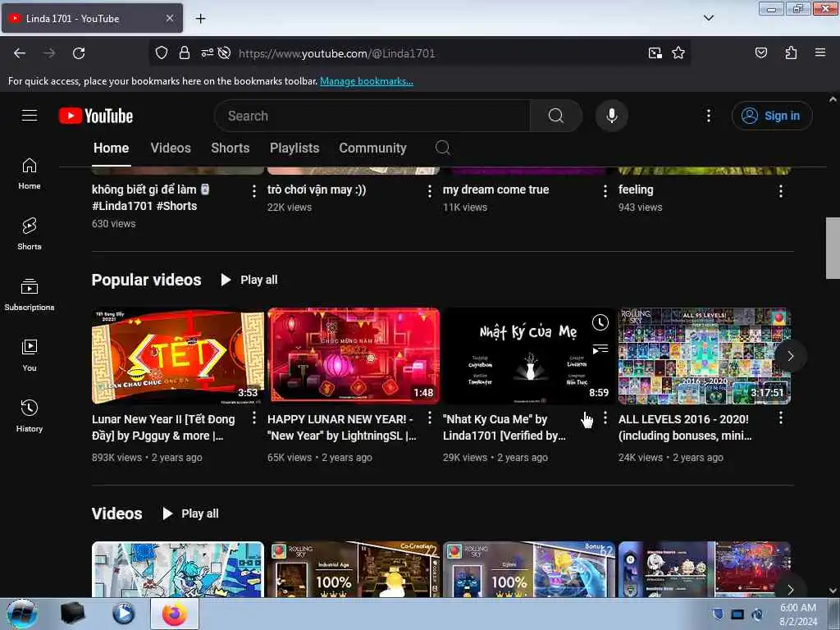Expand the list all tabs dropdown
Viewport: 840px width, 630px height.
coord(708,18)
